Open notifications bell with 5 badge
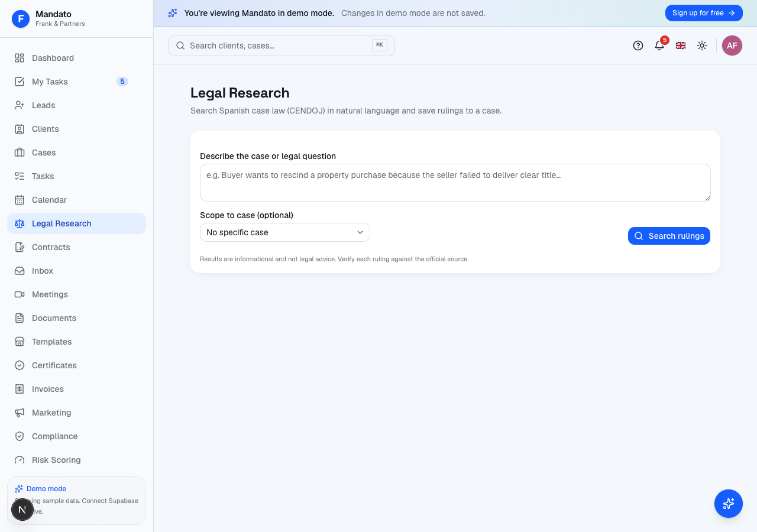The image size is (757, 532). pos(659,46)
